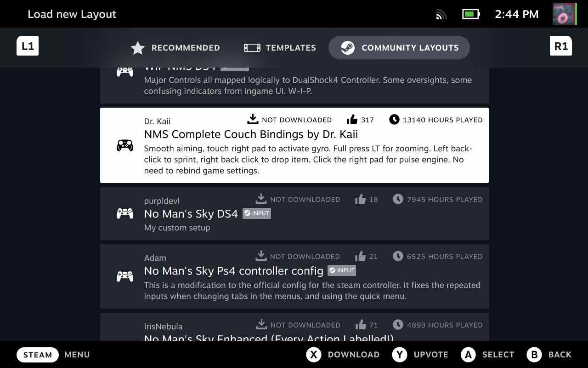Click '13140 HOURS PLAYED' text
The image size is (588, 368).
pos(443,120)
